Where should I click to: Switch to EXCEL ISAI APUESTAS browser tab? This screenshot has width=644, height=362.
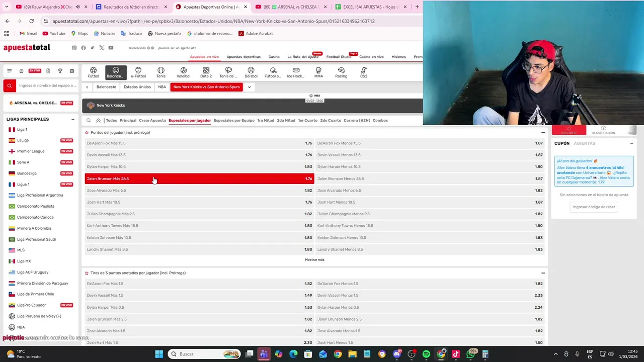(x=370, y=7)
